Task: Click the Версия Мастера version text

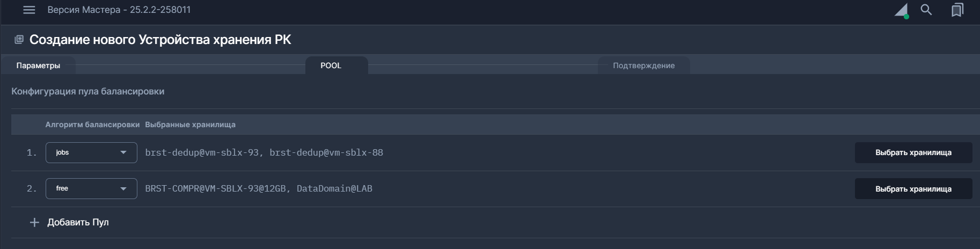Action: [119, 10]
